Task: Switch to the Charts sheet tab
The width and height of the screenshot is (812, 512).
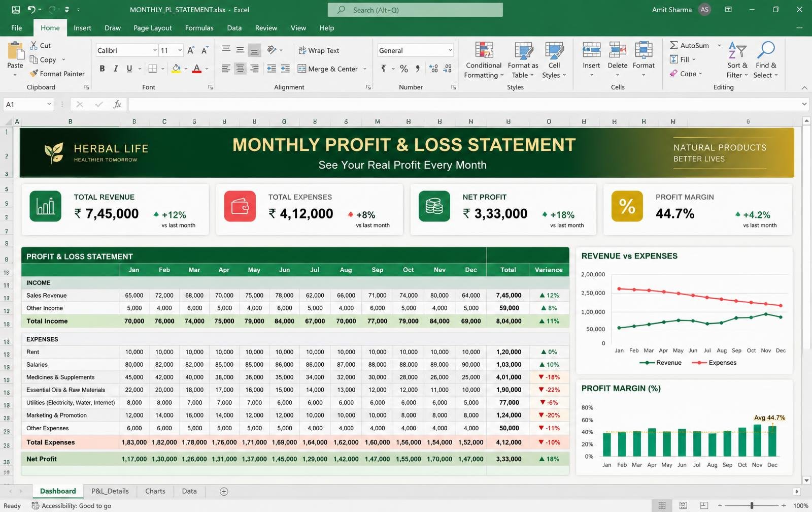Action: click(155, 491)
